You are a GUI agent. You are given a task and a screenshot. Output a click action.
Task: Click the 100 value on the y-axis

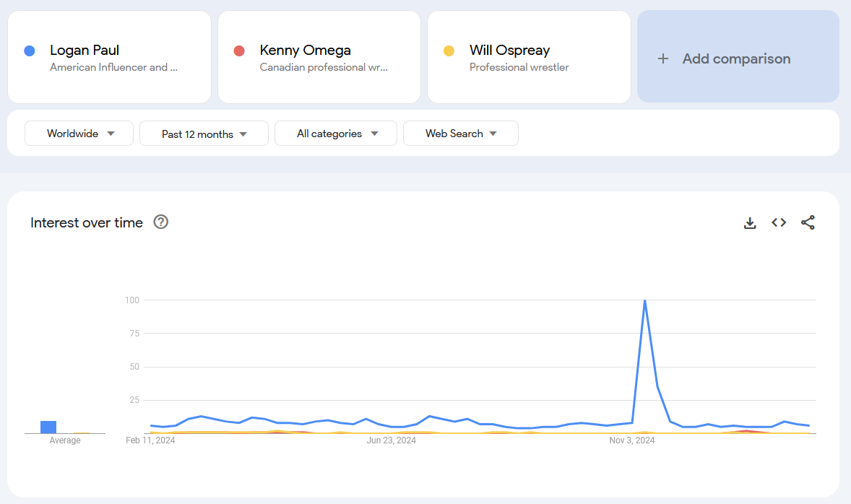point(132,300)
